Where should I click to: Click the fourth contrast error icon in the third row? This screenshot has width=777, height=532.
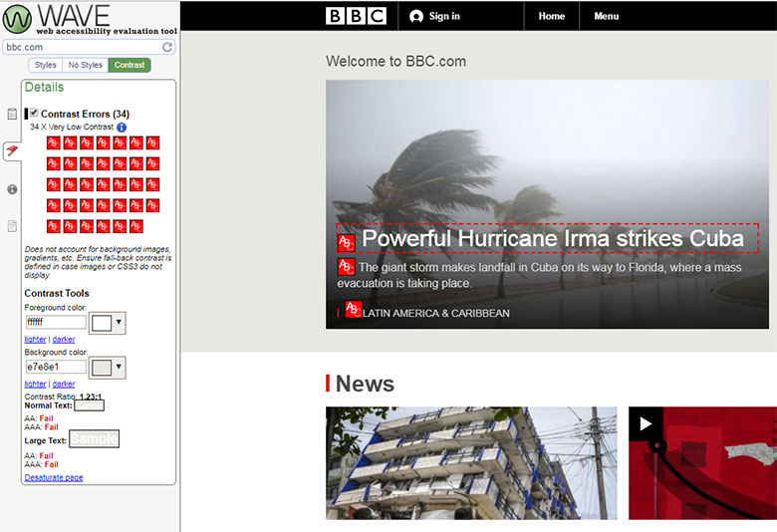tap(103, 184)
